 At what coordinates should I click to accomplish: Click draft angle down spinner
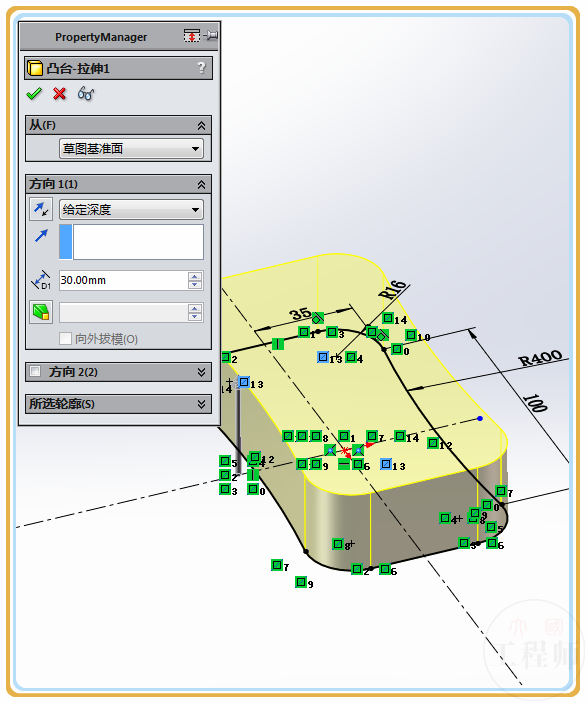(x=195, y=317)
